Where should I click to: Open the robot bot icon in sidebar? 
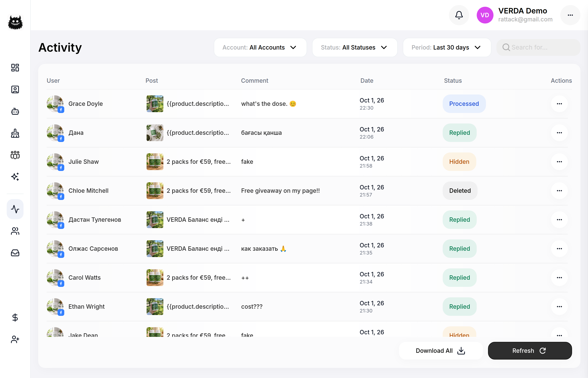pyautogui.click(x=15, y=112)
